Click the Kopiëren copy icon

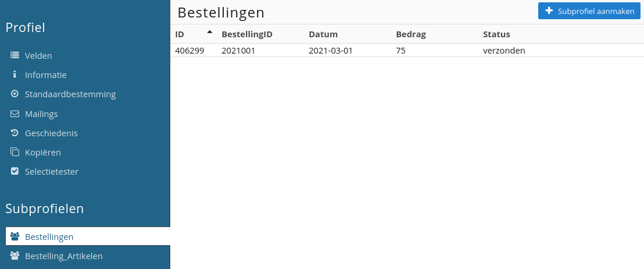[x=15, y=152]
